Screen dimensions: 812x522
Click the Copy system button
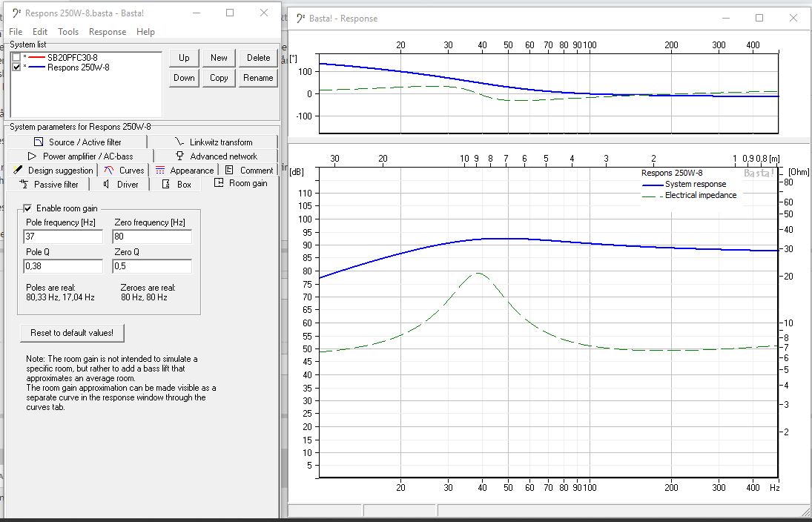tap(219, 78)
